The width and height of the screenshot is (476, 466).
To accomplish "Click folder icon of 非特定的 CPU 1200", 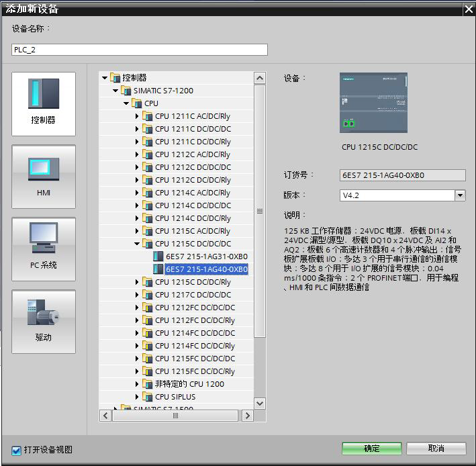I will tap(148, 384).
